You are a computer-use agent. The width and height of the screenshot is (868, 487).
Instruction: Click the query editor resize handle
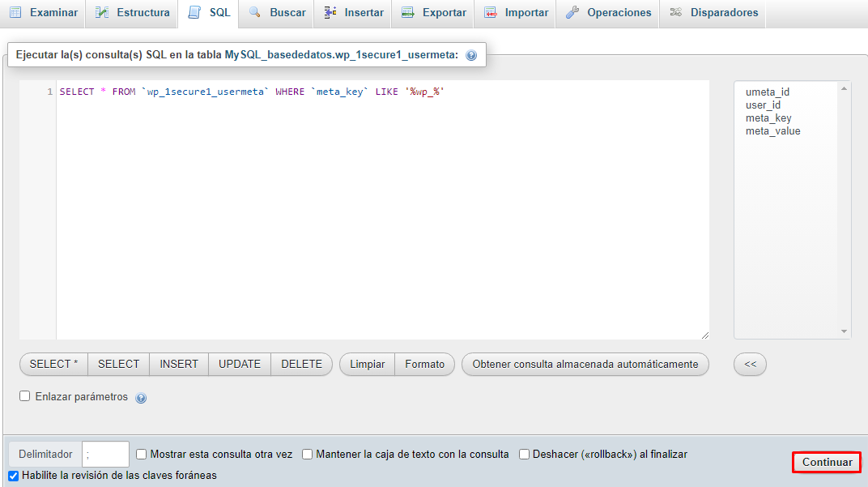[x=704, y=335]
